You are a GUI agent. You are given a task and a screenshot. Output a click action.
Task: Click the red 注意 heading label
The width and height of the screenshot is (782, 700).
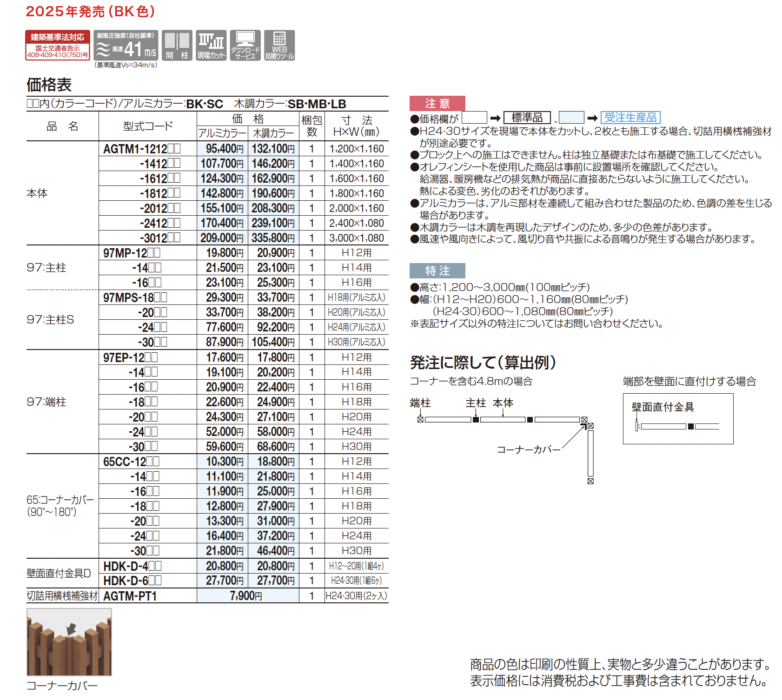[x=437, y=103]
